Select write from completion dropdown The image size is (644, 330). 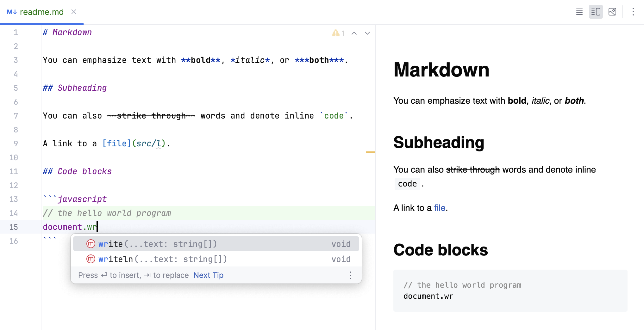158,244
